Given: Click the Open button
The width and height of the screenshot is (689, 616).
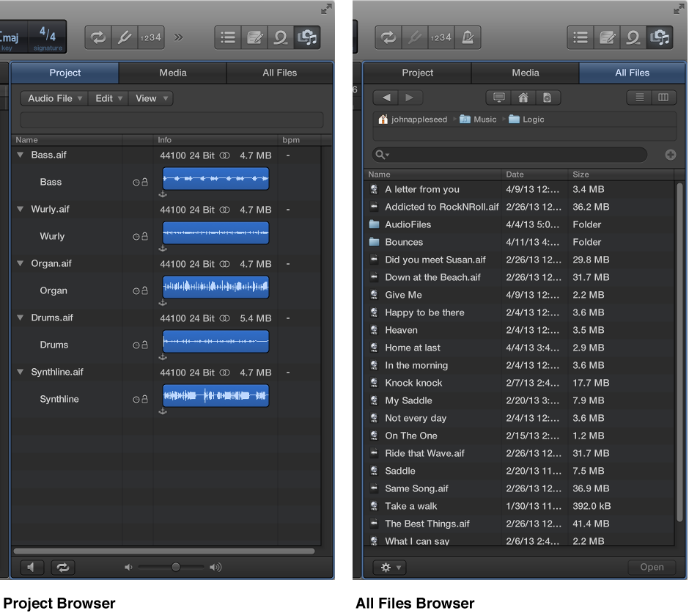Looking at the screenshot, I should 652,567.
